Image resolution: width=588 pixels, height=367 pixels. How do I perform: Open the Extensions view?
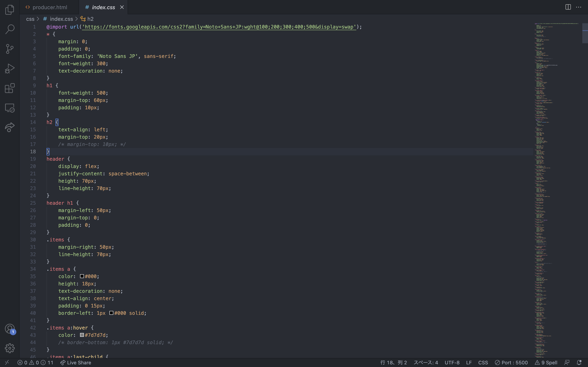tap(10, 88)
